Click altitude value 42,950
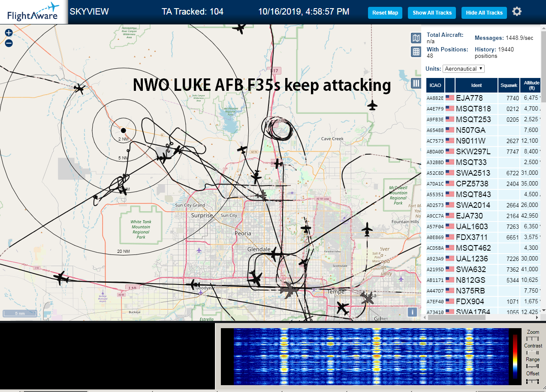This screenshot has height=392, width=546. coord(530,216)
